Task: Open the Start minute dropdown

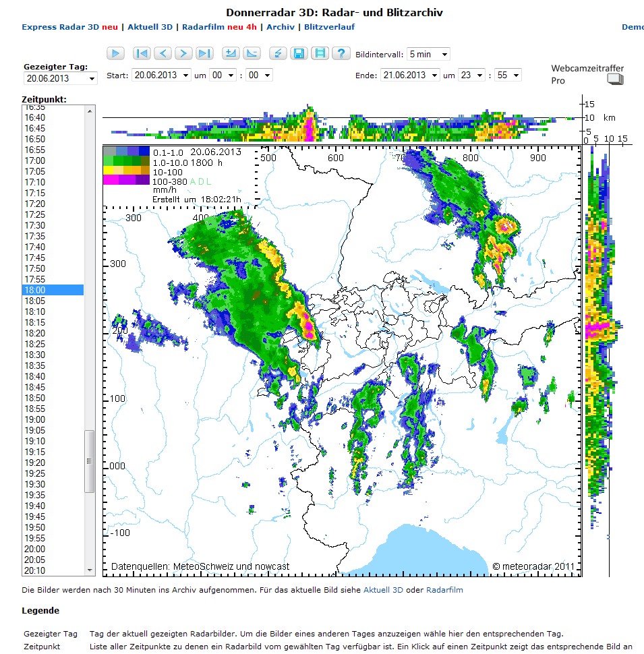Action: (x=259, y=75)
